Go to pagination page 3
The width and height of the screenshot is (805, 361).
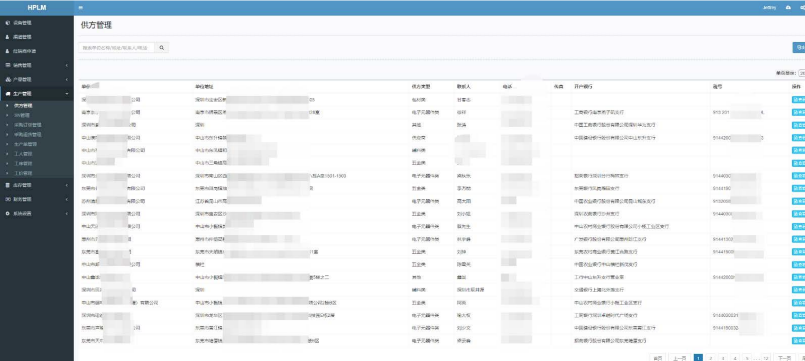[x=723, y=357]
